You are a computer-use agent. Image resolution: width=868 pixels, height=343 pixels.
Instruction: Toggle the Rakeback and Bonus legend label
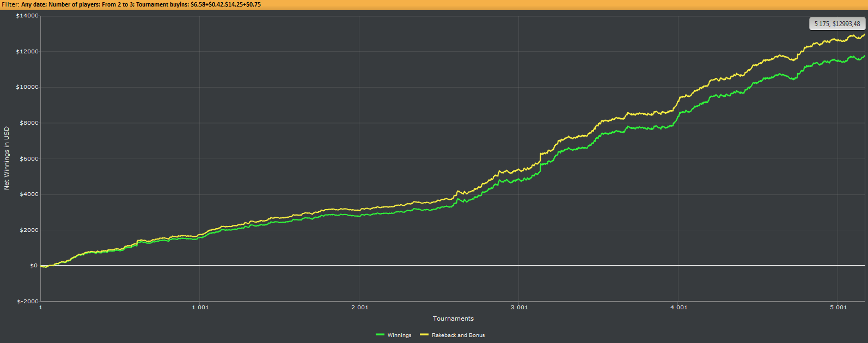(458, 335)
